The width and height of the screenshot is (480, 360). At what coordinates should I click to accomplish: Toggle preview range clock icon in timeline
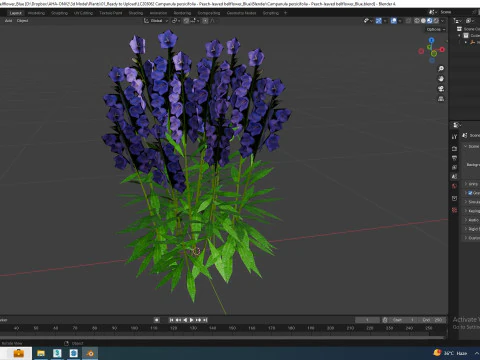[385, 320]
